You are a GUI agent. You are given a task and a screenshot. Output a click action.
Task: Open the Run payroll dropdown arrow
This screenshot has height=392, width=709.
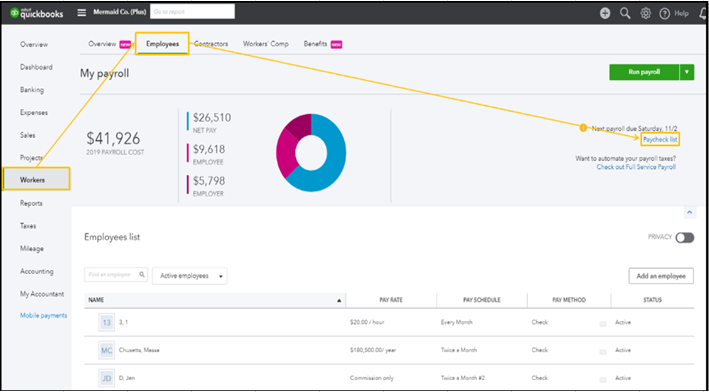[x=687, y=72]
